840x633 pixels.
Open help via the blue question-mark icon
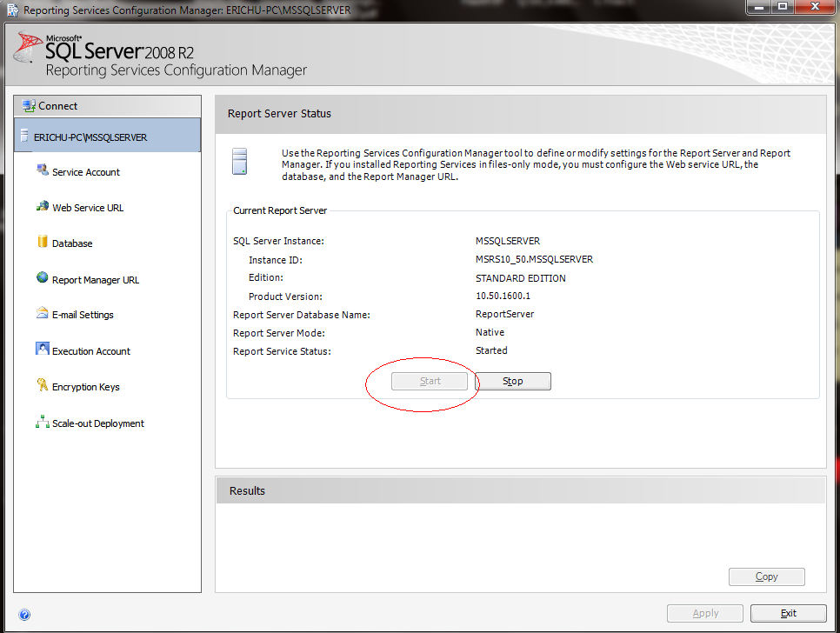tap(24, 615)
